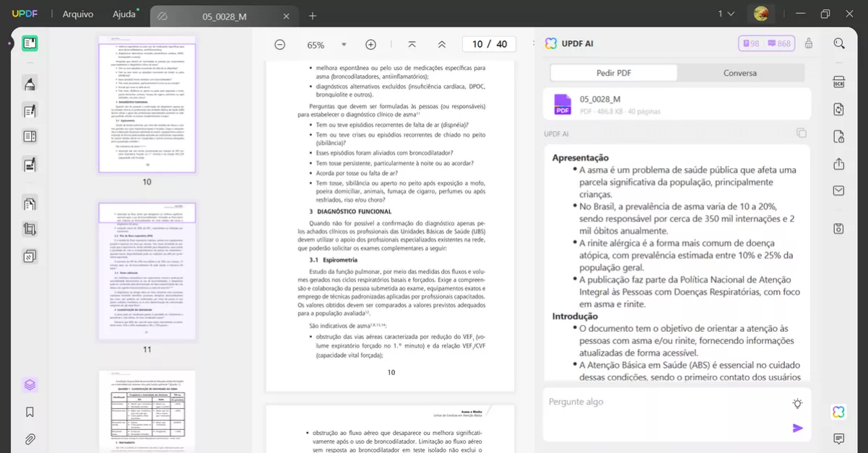Click the Share file icon
The height and width of the screenshot is (453, 868).
point(838,164)
